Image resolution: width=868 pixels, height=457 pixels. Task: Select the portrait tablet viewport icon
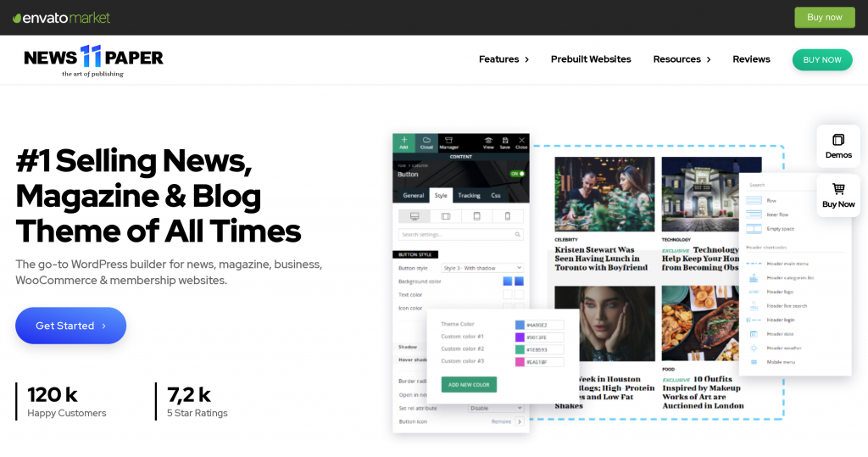[x=476, y=216]
